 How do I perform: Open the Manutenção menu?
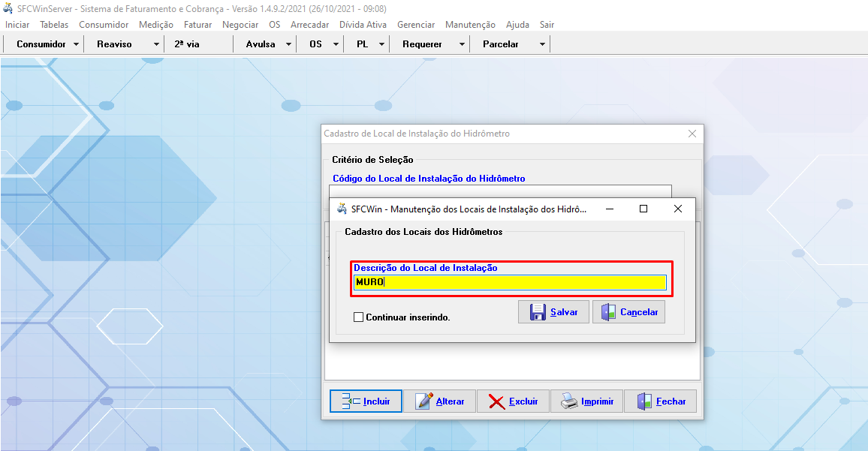click(x=470, y=24)
